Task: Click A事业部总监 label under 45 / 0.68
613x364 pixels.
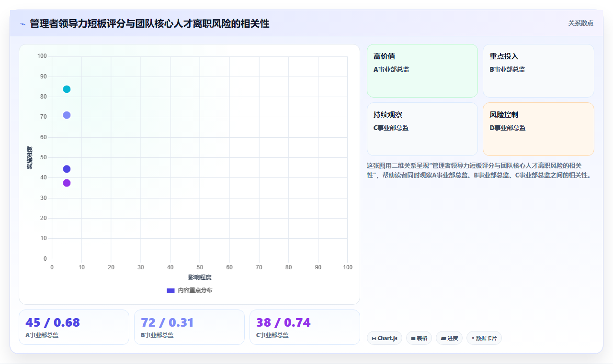Action: point(42,335)
